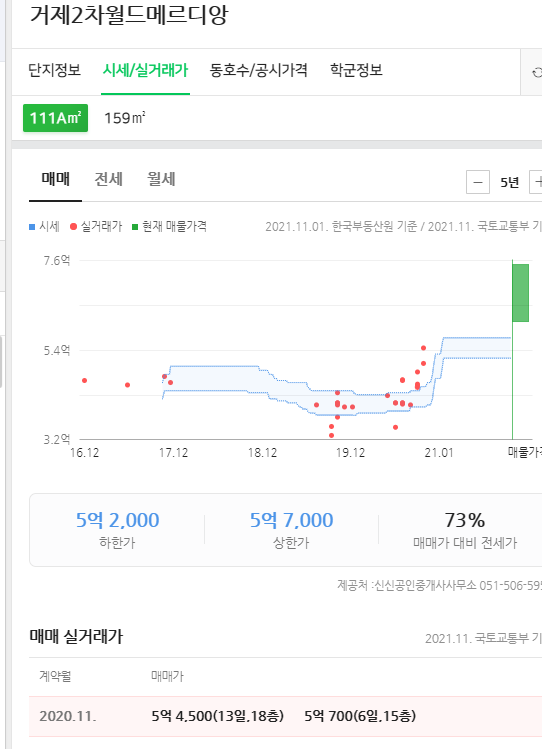Viewport: 542px width, 749px height.
Task: Click the 21.01 axis label
Action: [439, 453]
